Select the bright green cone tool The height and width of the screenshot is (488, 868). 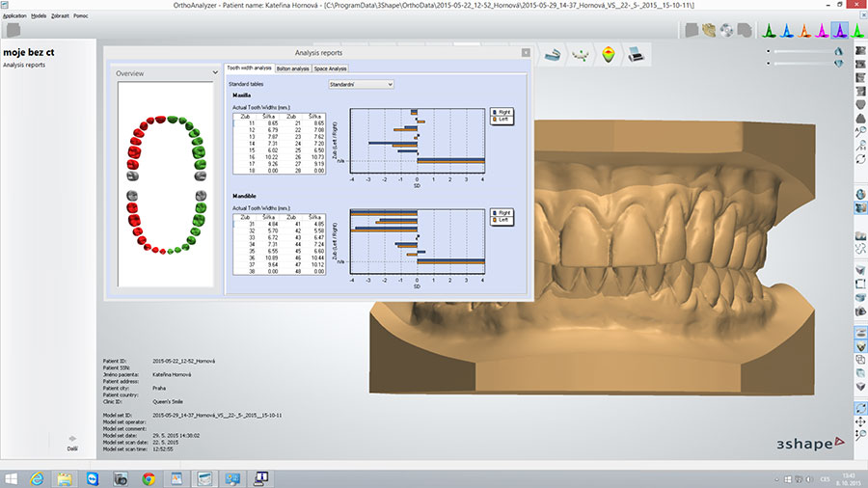pyautogui.click(x=857, y=31)
